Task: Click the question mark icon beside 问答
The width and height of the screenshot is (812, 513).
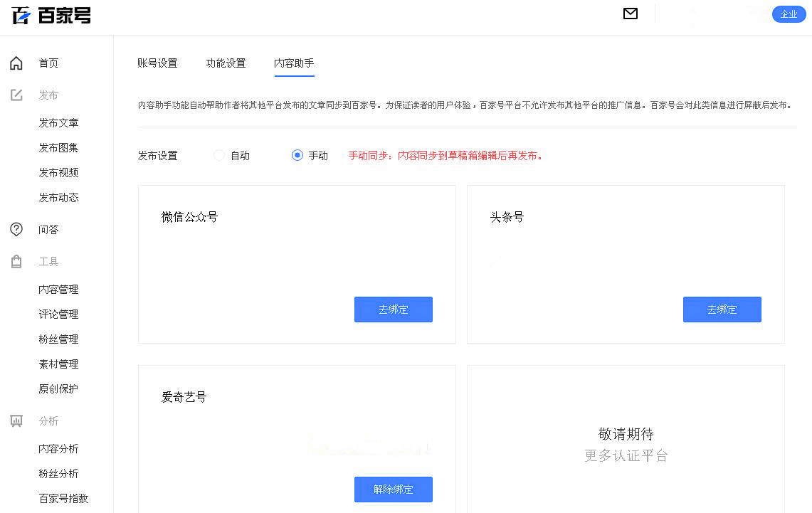Action: click(16, 229)
